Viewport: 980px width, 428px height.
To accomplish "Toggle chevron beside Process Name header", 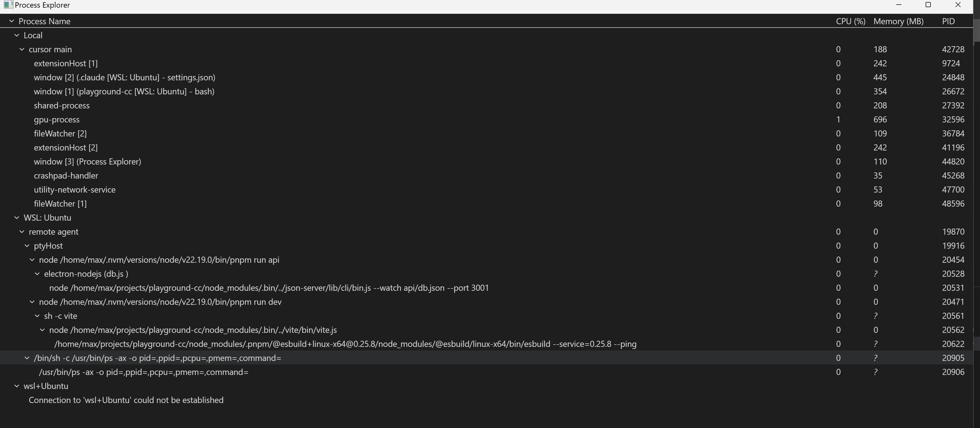I will [x=11, y=21].
